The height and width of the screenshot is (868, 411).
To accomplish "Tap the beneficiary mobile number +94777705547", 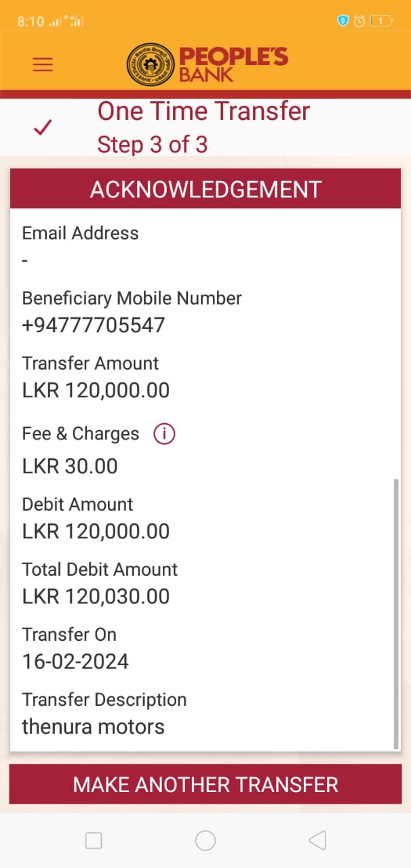I will click(94, 325).
